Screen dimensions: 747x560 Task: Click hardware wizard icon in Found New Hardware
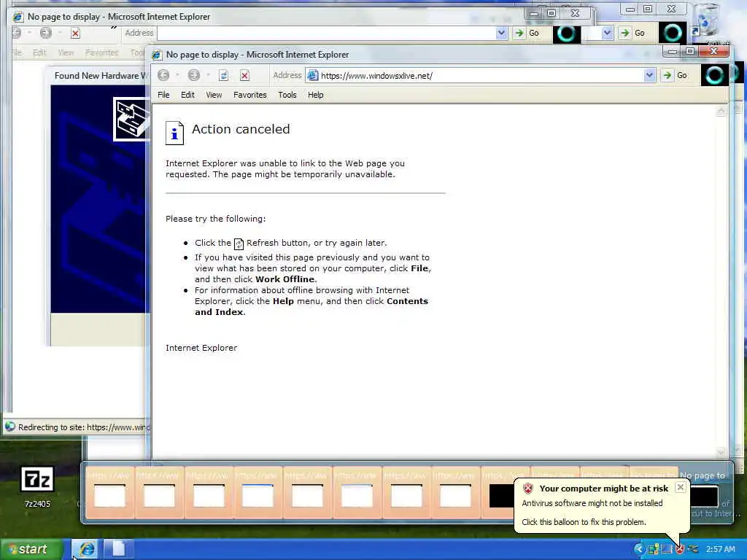tap(130, 119)
